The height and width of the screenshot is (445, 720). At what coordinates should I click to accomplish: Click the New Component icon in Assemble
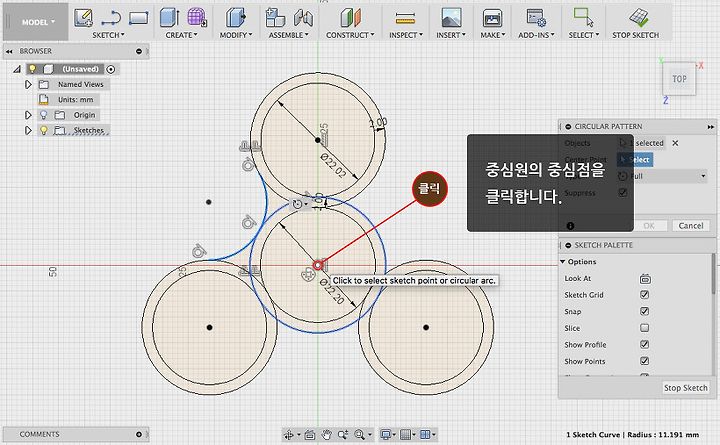pyautogui.click(x=275, y=18)
